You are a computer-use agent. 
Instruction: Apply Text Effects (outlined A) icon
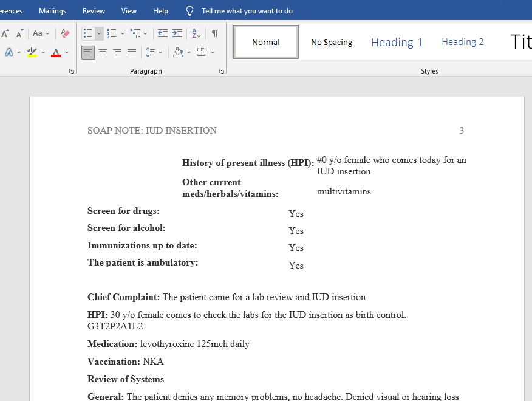tap(9, 52)
